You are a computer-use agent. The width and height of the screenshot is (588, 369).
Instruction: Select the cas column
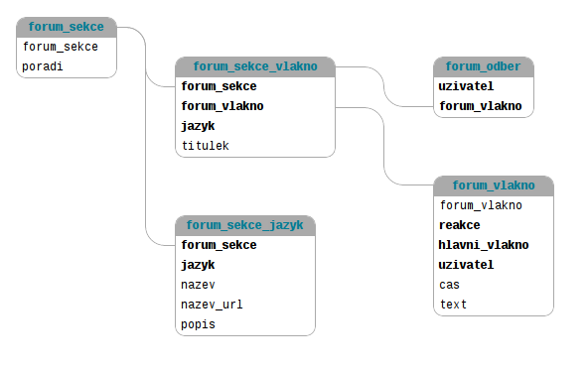[x=449, y=285]
